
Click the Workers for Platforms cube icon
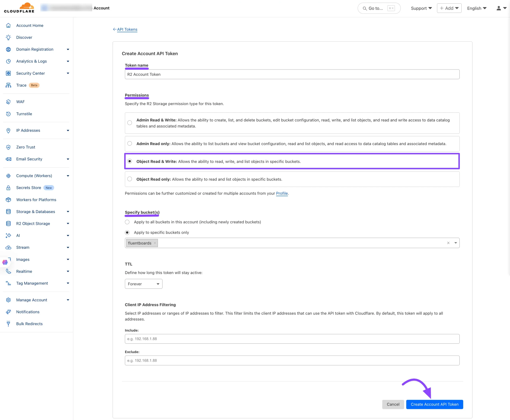(9, 200)
